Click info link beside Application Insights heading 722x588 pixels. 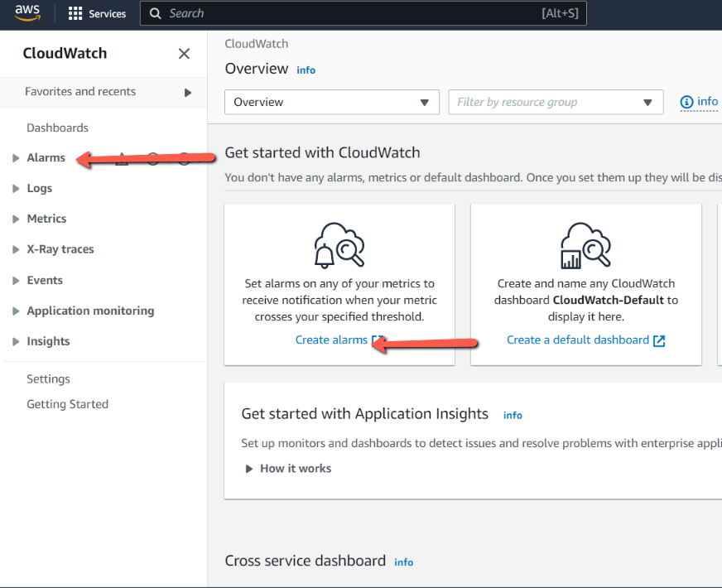pos(513,416)
